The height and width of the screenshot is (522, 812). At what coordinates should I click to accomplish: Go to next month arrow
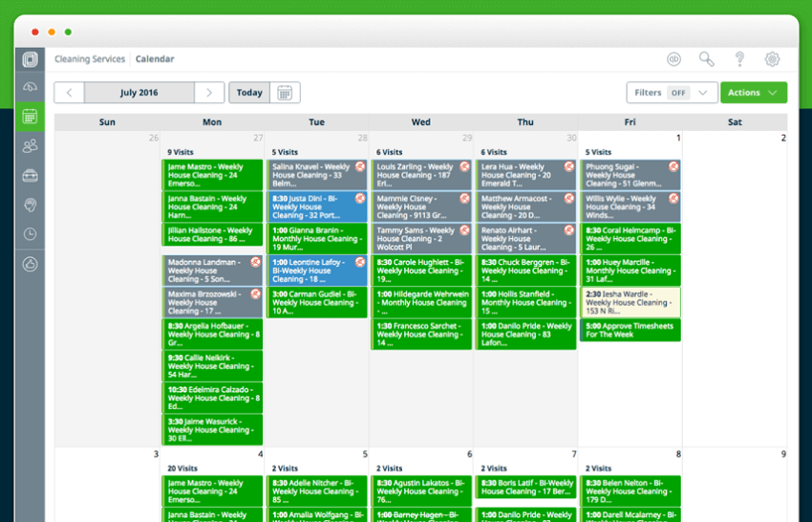tap(209, 93)
